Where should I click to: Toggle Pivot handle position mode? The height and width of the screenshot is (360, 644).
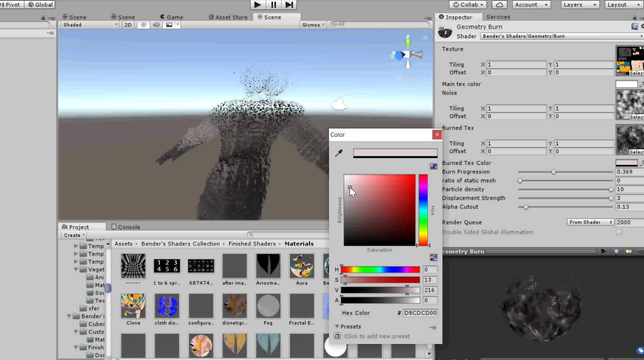(x=11, y=5)
